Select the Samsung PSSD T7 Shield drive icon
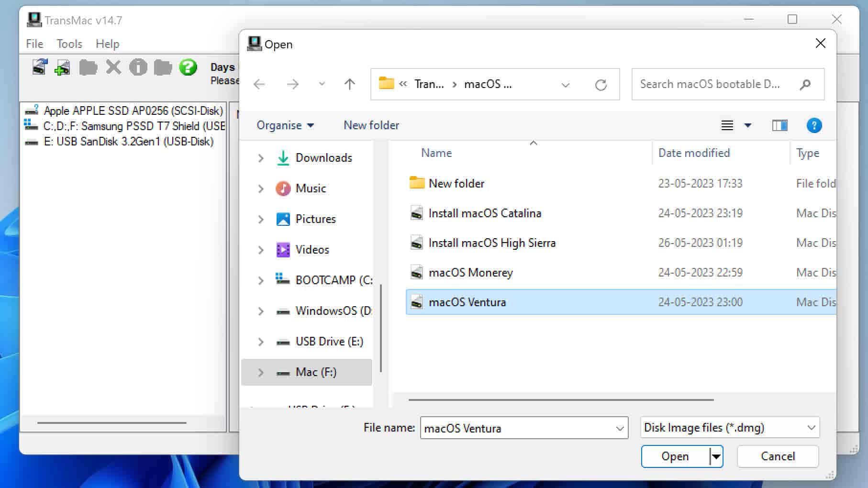This screenshot has width=868, height=488. click(31, 126)
